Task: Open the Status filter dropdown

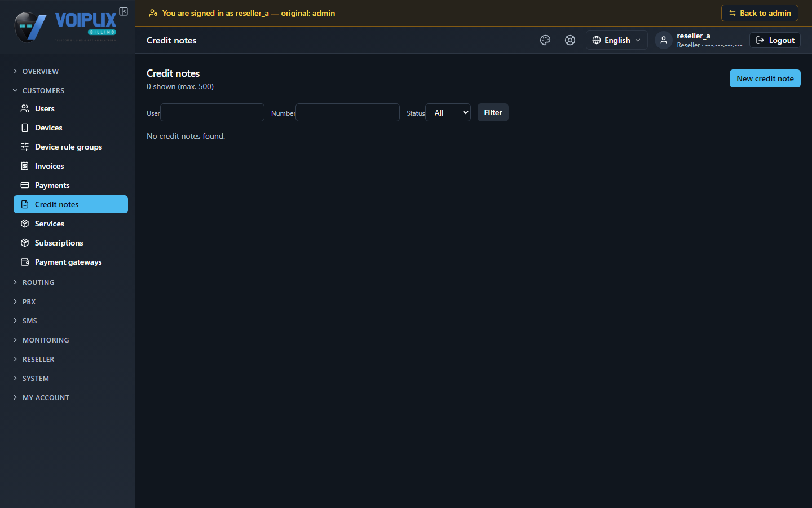Action: (448, 112)
